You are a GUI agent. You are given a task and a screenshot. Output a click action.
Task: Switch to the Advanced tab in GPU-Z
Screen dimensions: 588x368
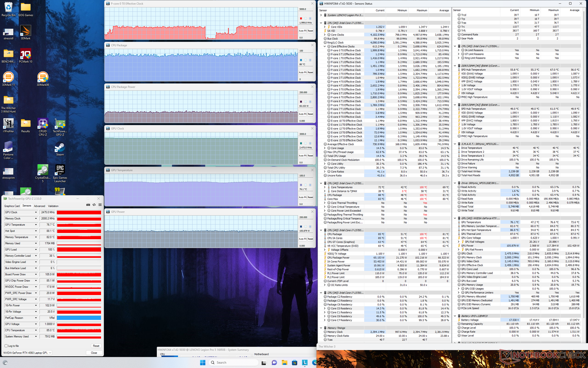(39, 206)
